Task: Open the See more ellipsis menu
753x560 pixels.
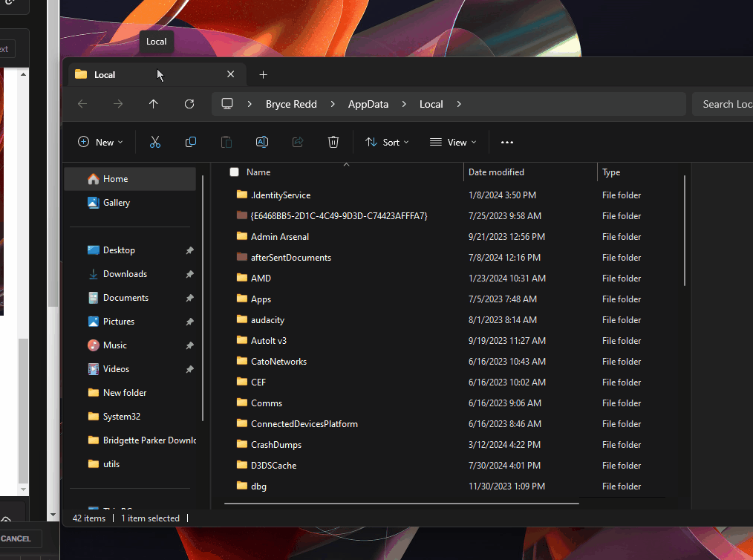Action: click(507, 142)
